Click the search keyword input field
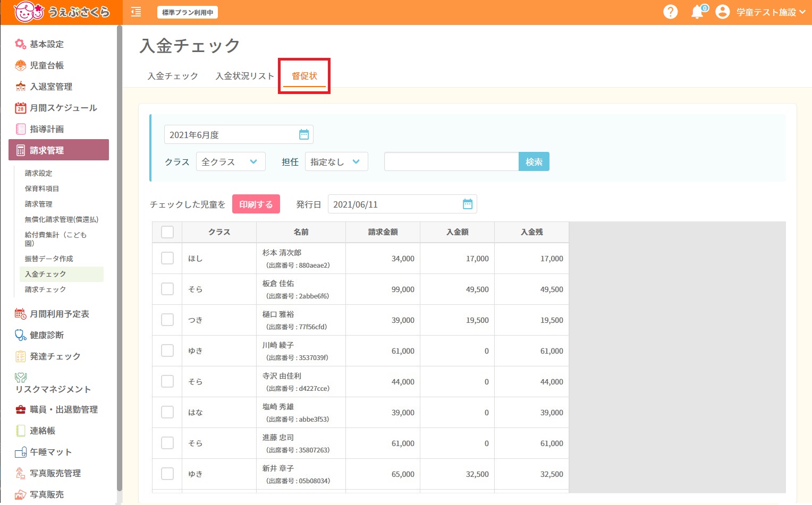Viewport: 812px width, 505px height. (x=451, y=161)
